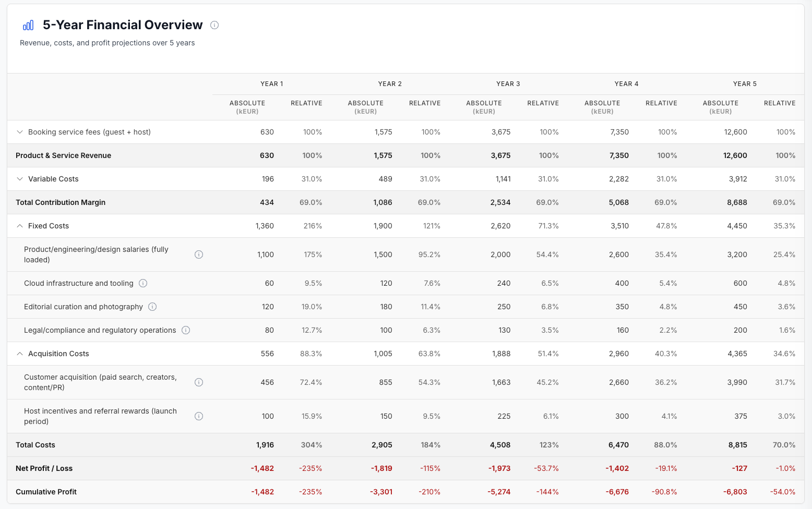Click the Total Contribution Margin row label
Viewport: 812px width, 509px height.
[61, 202]
